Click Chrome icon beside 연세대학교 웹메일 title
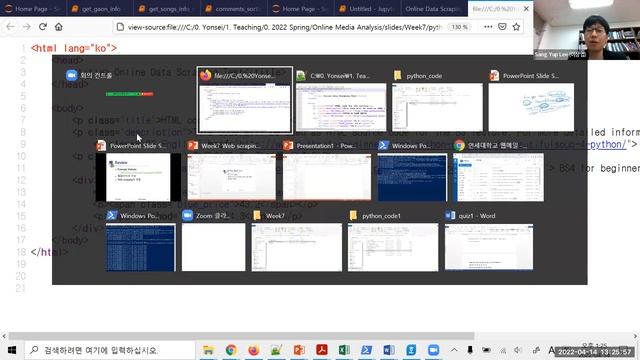 pyautogui.click(x=459, y=146)
